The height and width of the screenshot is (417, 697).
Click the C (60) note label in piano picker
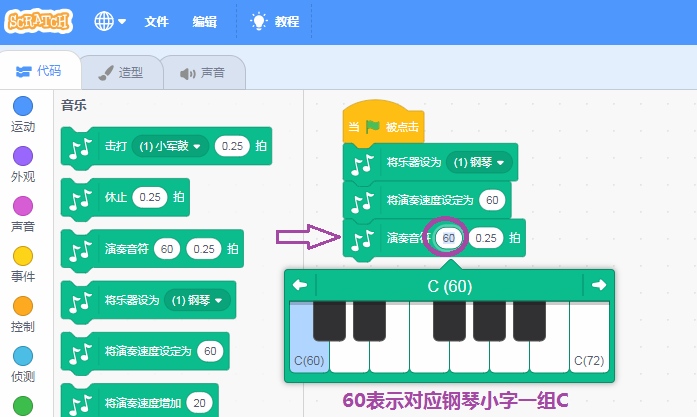(x=449, y=286)
